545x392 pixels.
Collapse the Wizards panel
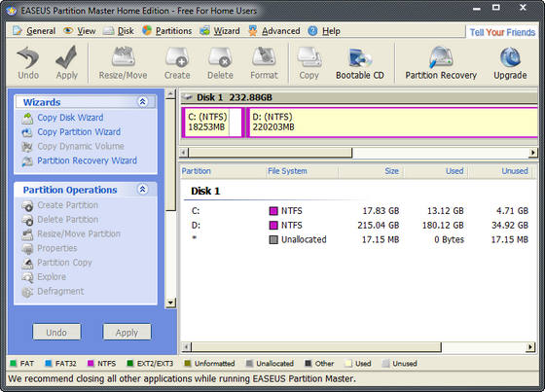coord(142,102)
